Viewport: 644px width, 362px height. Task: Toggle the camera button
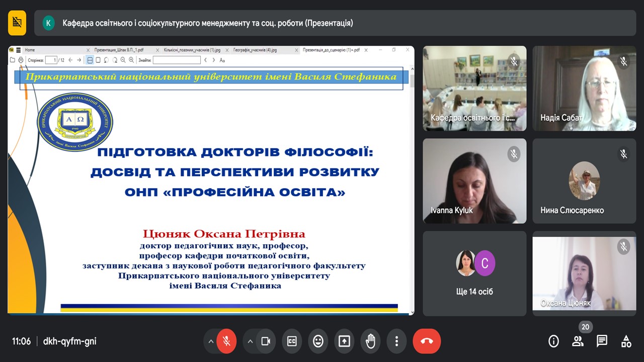[x=266, y=341]
